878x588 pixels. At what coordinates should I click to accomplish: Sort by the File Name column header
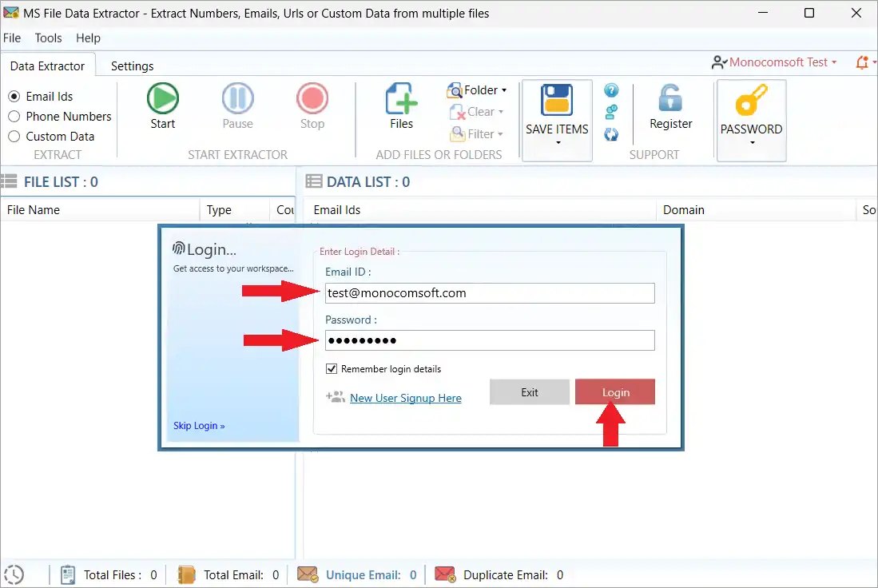(100, 209)
